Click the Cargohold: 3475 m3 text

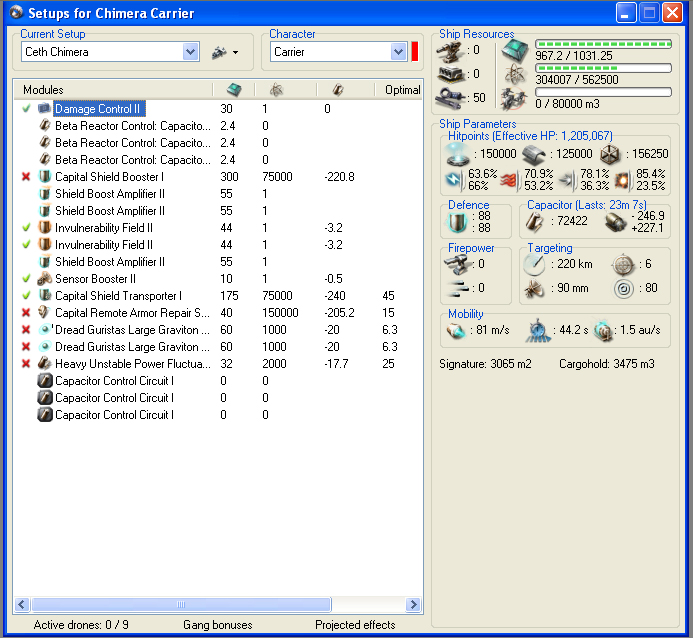(606, 364)
